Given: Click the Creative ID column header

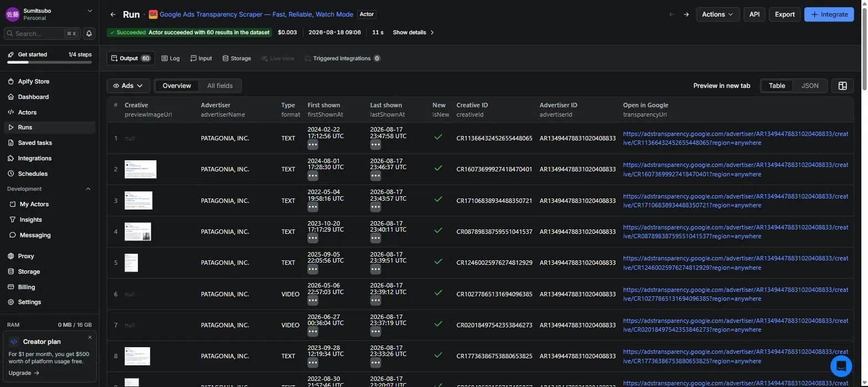Looking at the screenshot, I should click(x=472, y=105).
